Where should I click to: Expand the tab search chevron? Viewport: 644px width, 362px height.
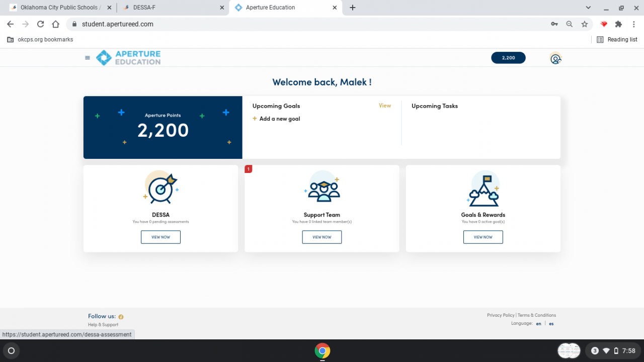pyautogui.click(x=589, y=8)
